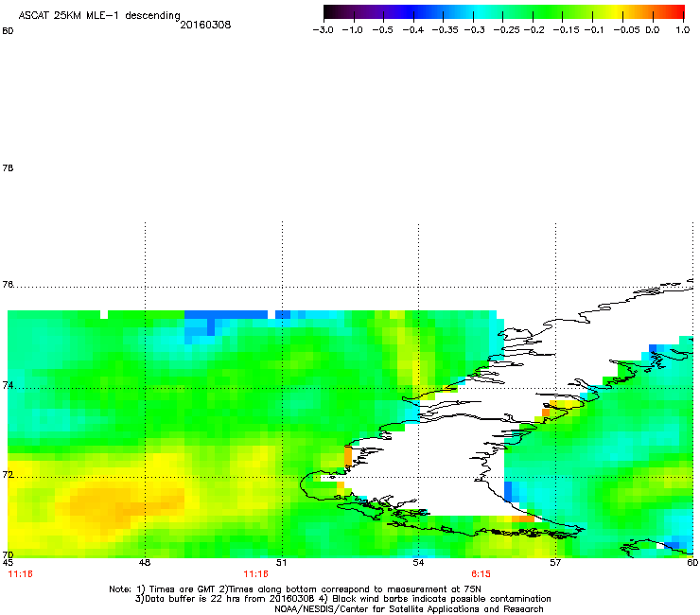Select the -0.5 color scale label
The width and height of the screenshot is (700, 615).
[382, 30]
